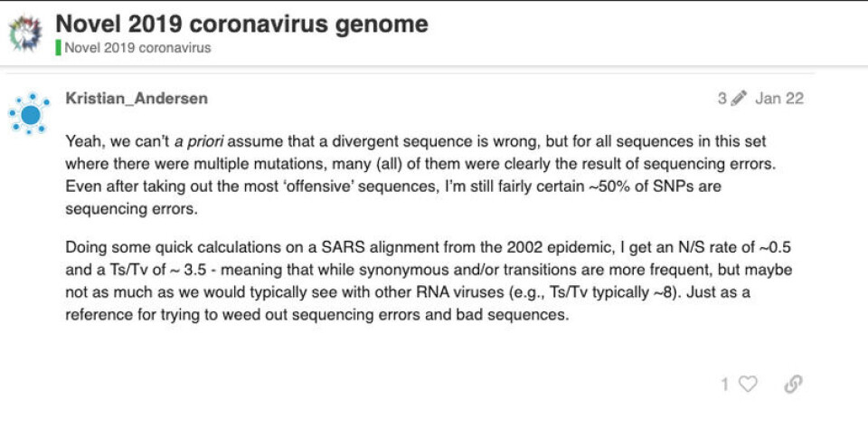
Task: Click the green category badge square
Action: 59,47
